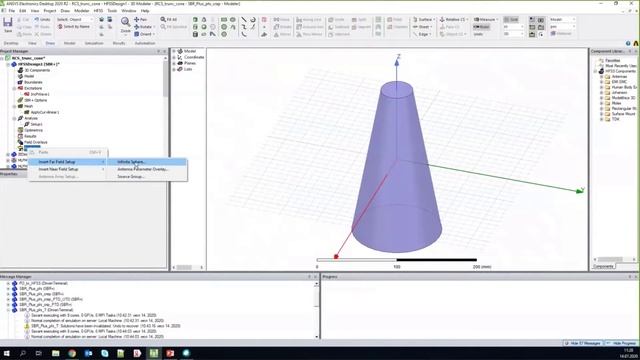640x360 pixels.
Task: Select the Pan tool
Action: [140, 20]
